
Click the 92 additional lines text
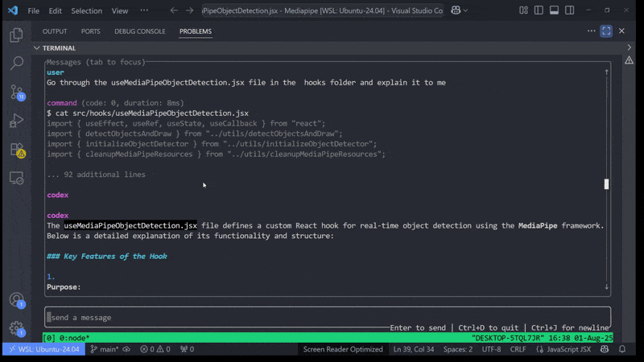[96, 175]
